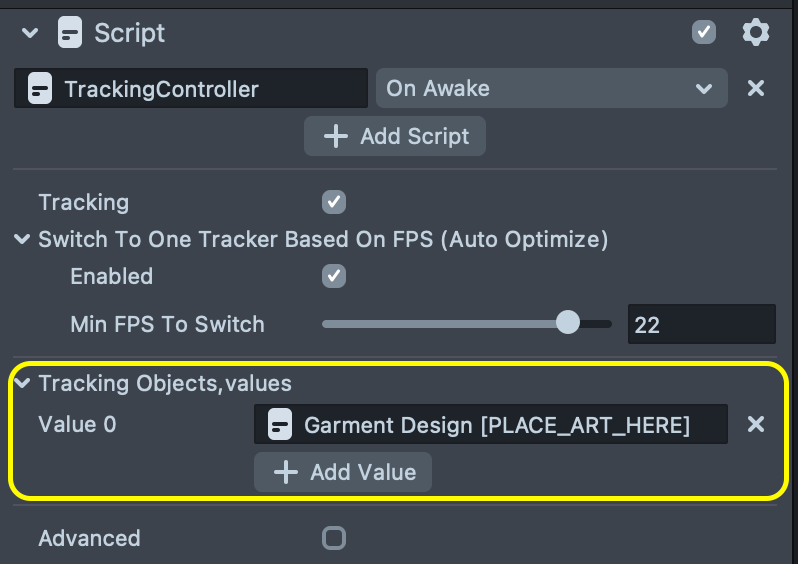Toggle the Auto Optimize Enabled checkbox
This screenshot has height=564, width=798.
[x=334, y=276]
